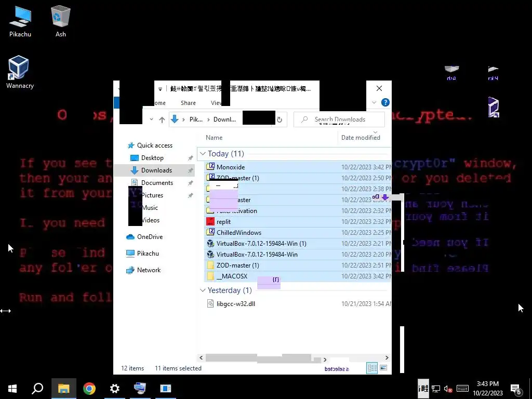
Task: Click the libgcc-w32.dll file icon
Action: pyautogui.click(x=210, y=303)
